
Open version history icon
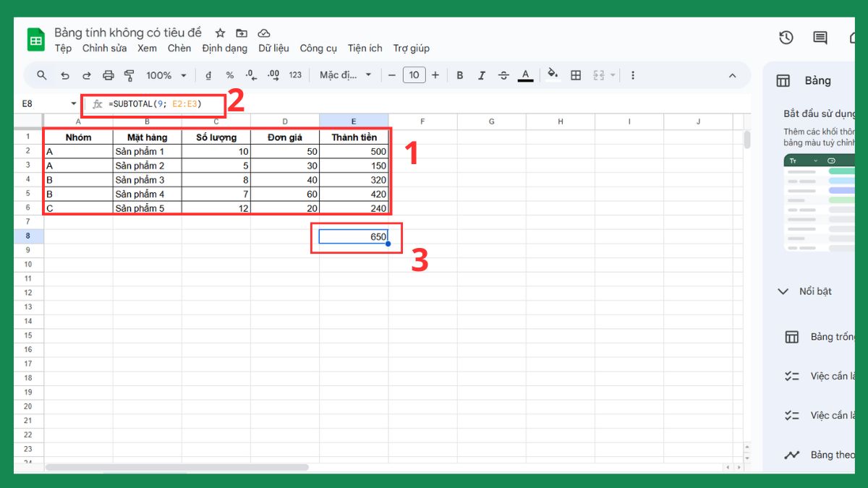click(x=786, y=37)
